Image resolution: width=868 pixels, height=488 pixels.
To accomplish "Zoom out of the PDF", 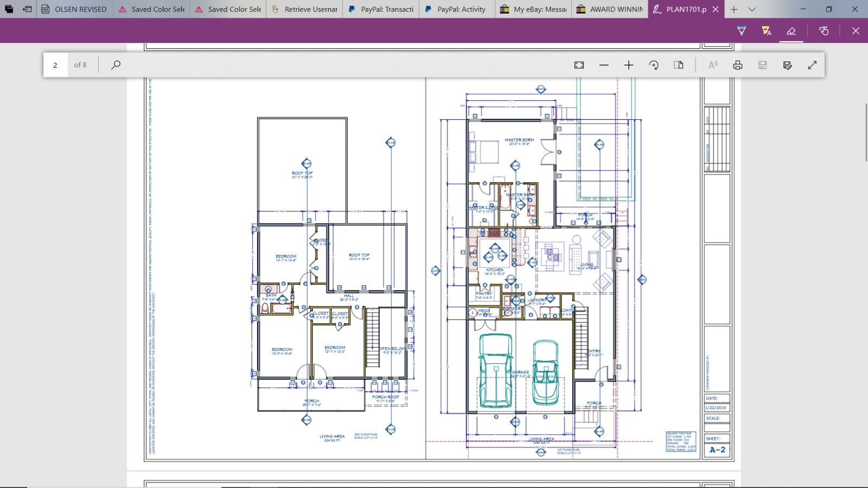I will click(604, 65).
